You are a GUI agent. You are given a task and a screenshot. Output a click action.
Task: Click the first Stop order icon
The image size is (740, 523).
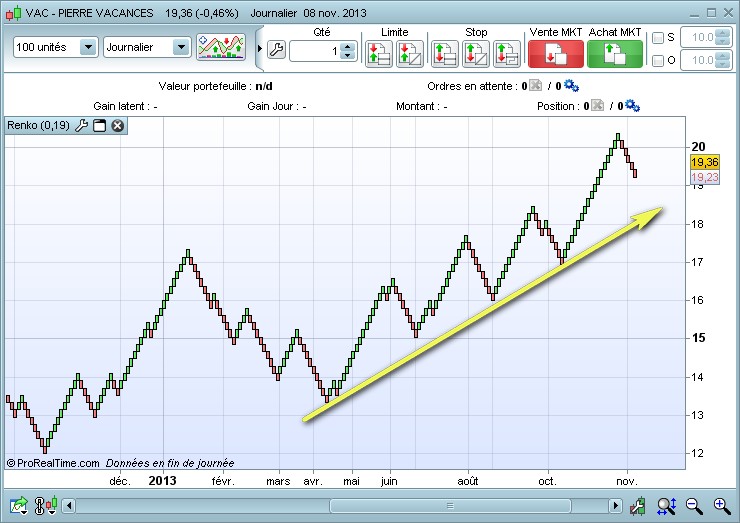pos(445,54)
